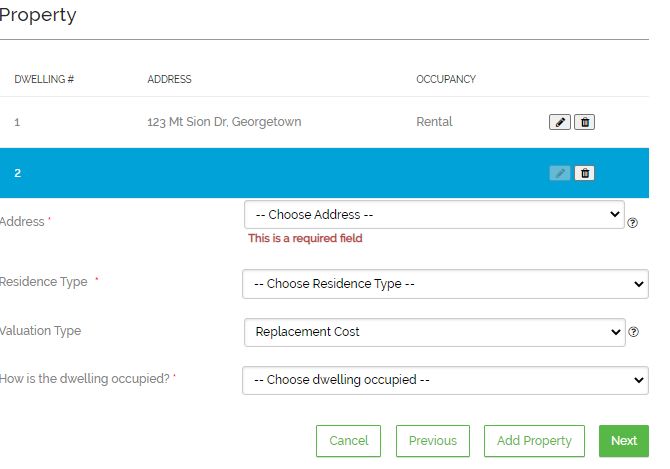Viewport: 670px width, 469px height.
Task: Delete dwelling 2 using the trash icon
Action: pos(585,173)
